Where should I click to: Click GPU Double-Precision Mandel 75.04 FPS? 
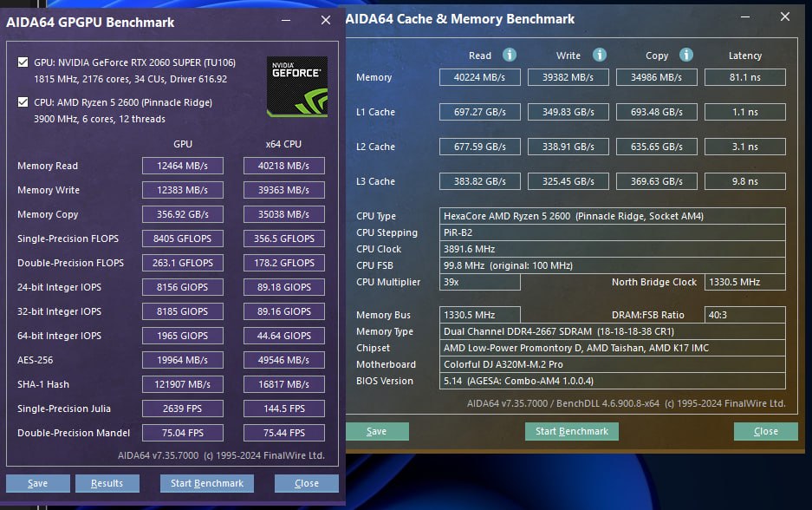[183, 433]
